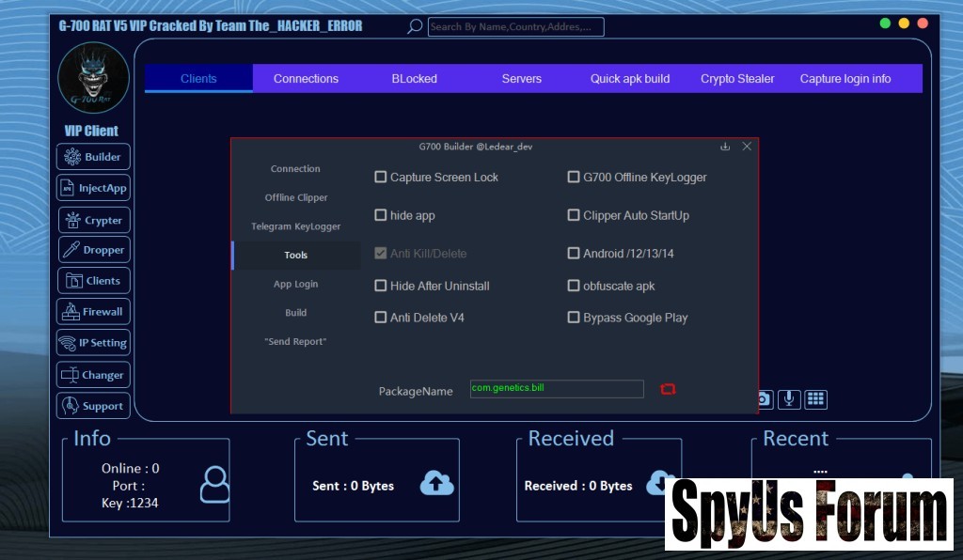Close the G700 Builder dialog

tap(747, 147)
